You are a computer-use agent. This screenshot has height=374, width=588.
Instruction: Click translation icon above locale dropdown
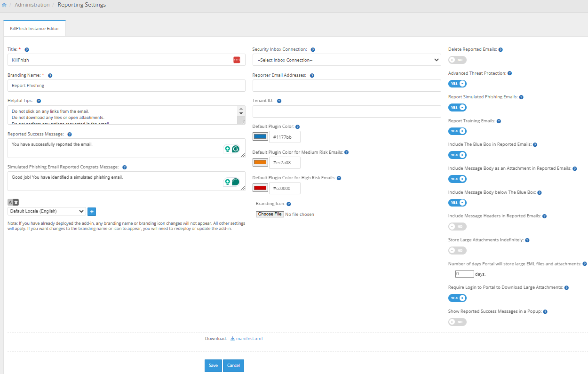(x=13, y=202)
